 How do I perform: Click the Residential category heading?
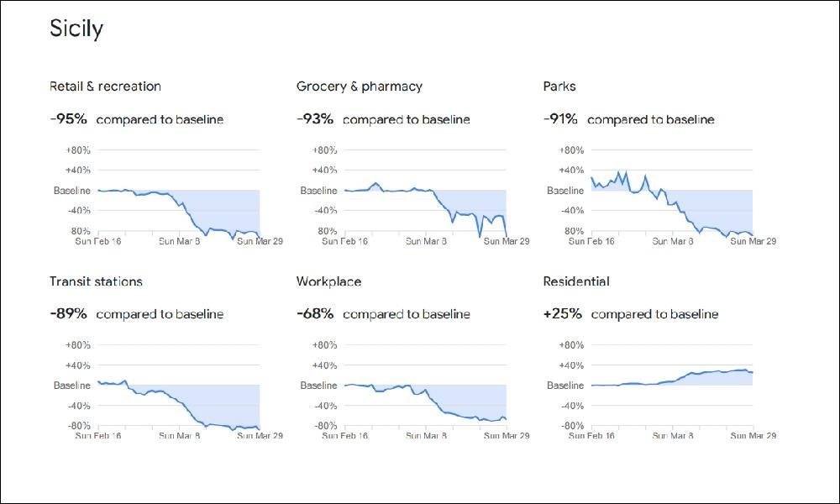[x=576, y=281]
